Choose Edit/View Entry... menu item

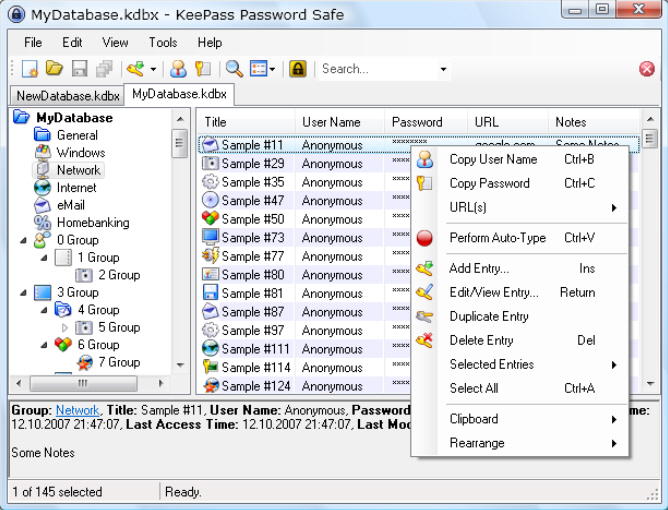coord(519,292)
